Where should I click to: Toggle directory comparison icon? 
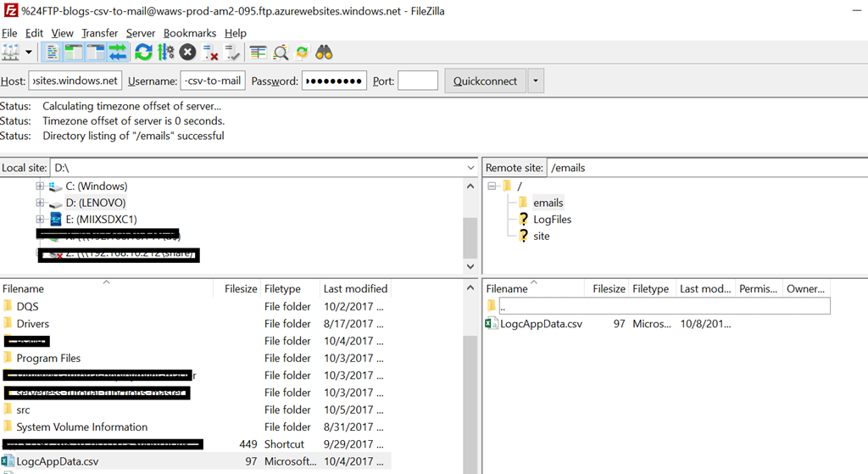tap(280, 53)
